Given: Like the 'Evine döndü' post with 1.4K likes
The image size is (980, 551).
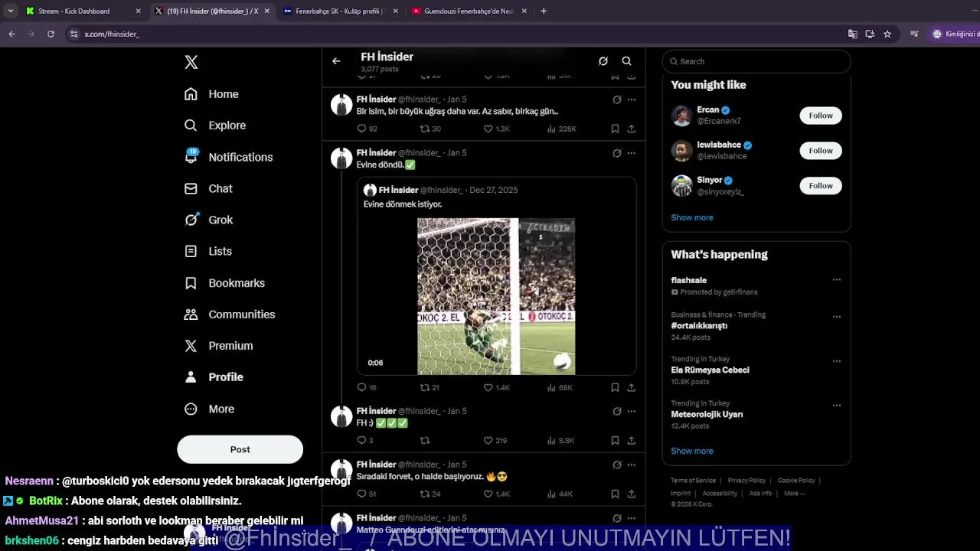Looking at the screenshot, I should pos(488,388).
